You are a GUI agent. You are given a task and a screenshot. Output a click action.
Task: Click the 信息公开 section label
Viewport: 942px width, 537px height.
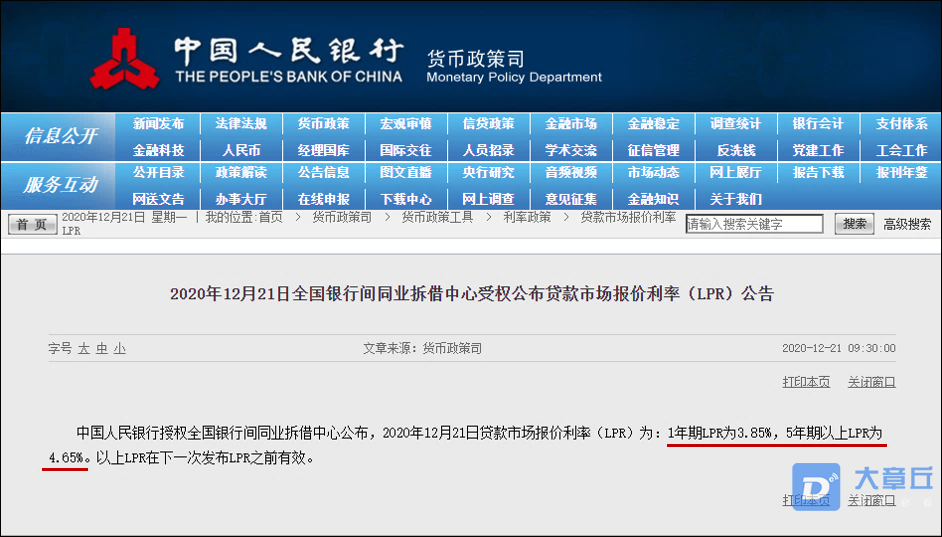coord(59,136)
